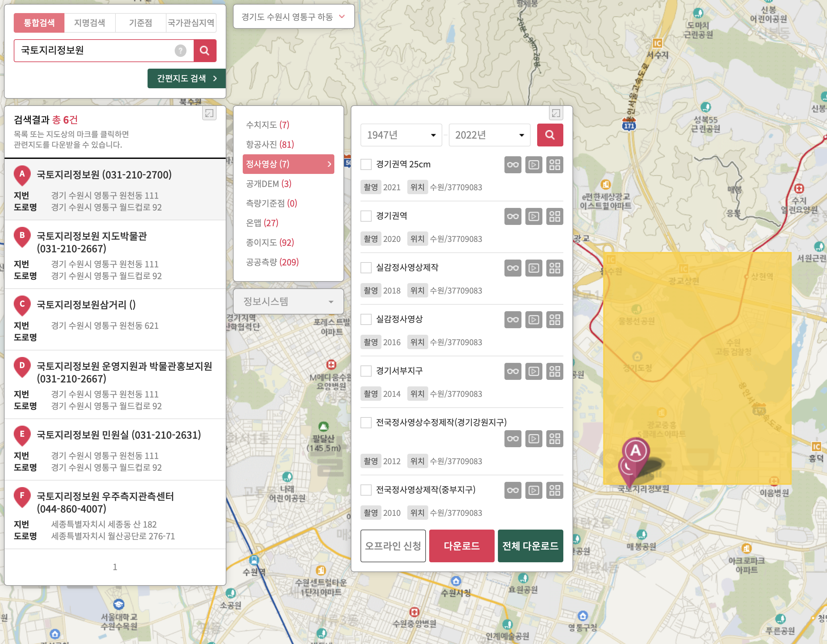
Task: Search orthoimages by year range
Action: 550,135
